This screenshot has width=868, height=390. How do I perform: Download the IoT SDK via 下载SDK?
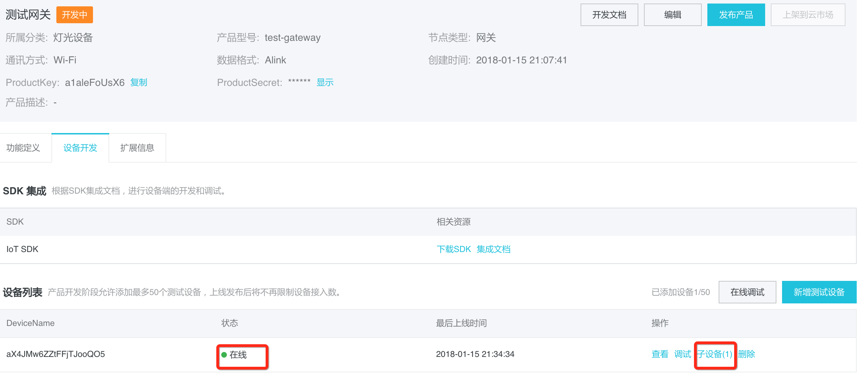pyautogui.click(x=454, y=249)
